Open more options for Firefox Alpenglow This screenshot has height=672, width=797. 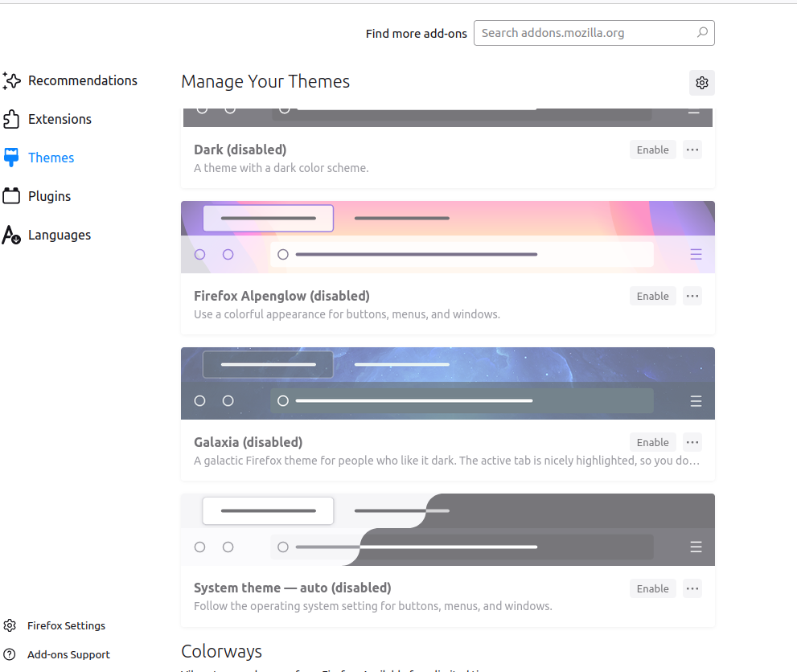[692, 296]
